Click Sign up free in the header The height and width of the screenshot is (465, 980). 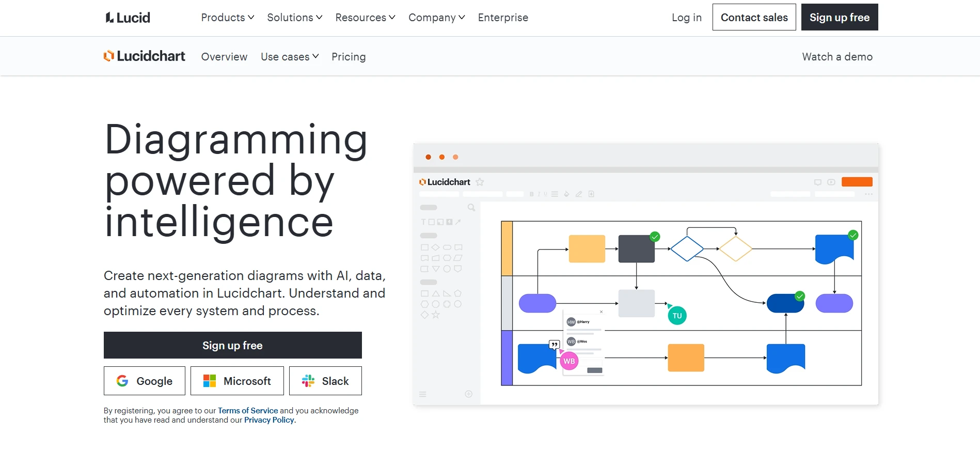(840, 17)
